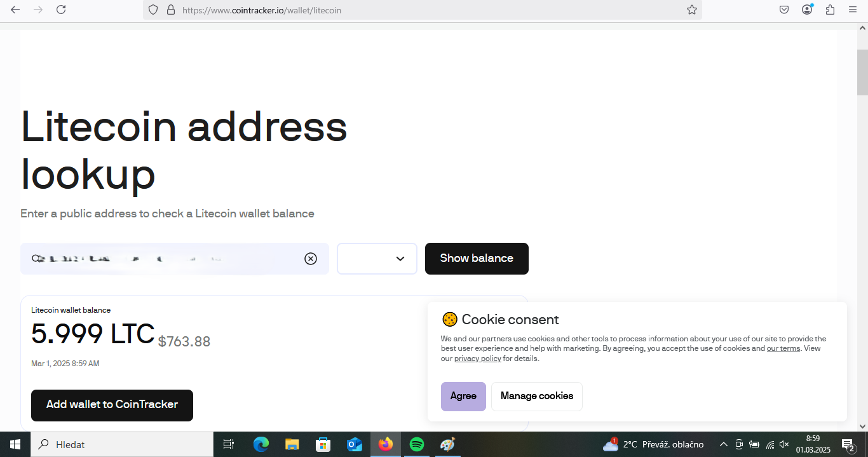Open the 'privacy policy' link
The height and width of the screenshot is (457, 868).
click(x=478, y=358)
